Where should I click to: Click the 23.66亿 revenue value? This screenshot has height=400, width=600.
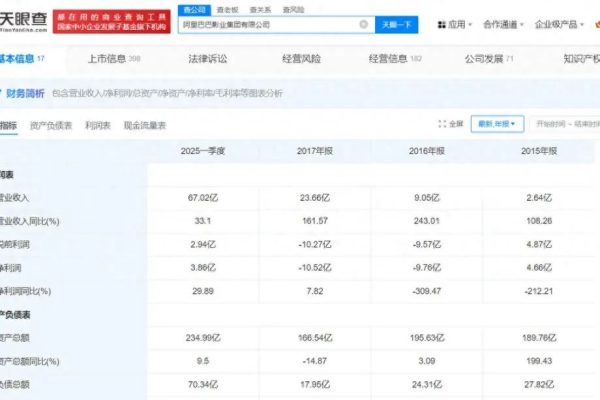pos(315,198)
